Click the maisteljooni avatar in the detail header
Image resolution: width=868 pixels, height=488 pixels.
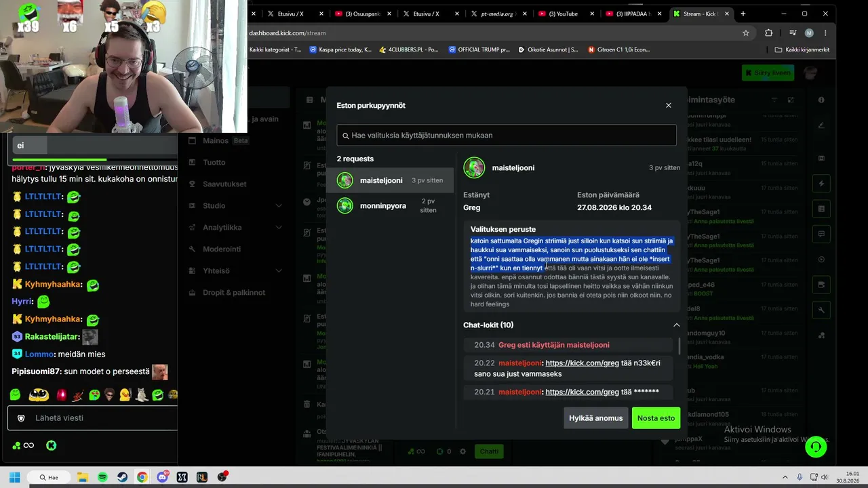(474, 168)
